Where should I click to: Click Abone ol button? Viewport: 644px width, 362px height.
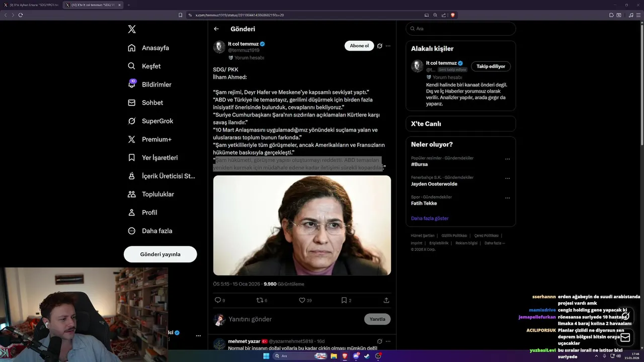[x=359, y=46]
